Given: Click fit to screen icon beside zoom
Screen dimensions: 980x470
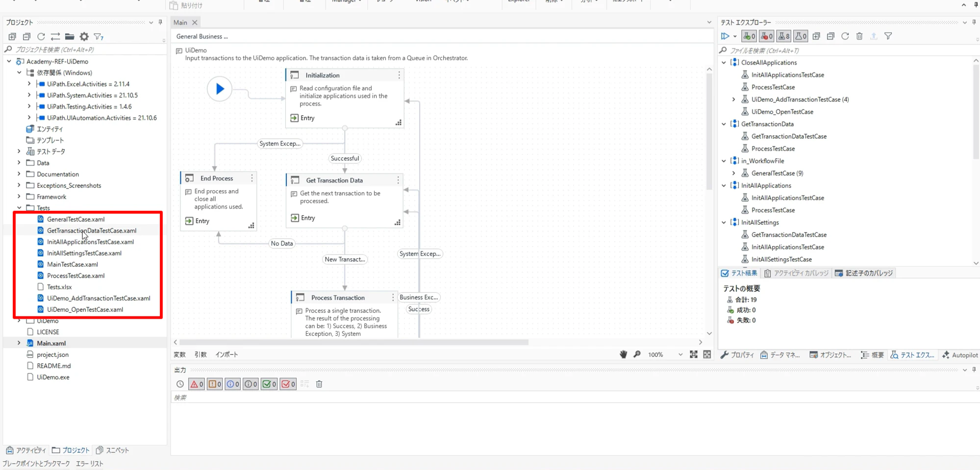Looking at the screenshot, I should (x=694, y=354).
